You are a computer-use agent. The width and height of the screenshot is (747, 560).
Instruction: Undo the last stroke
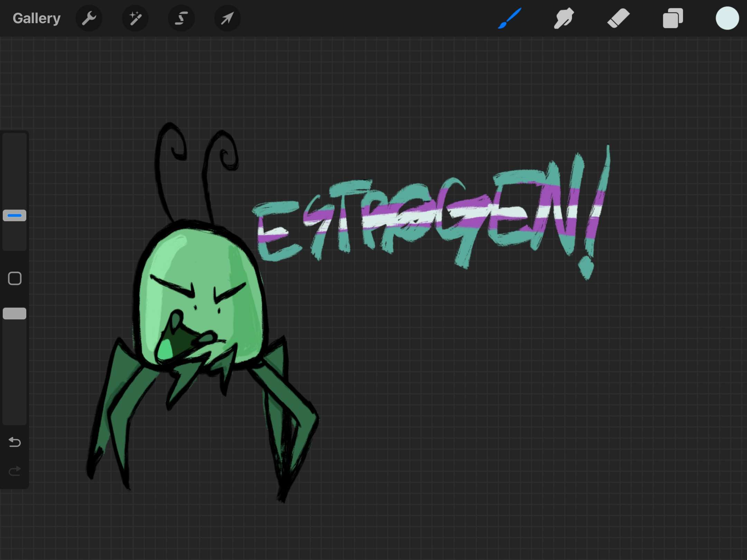15,442
